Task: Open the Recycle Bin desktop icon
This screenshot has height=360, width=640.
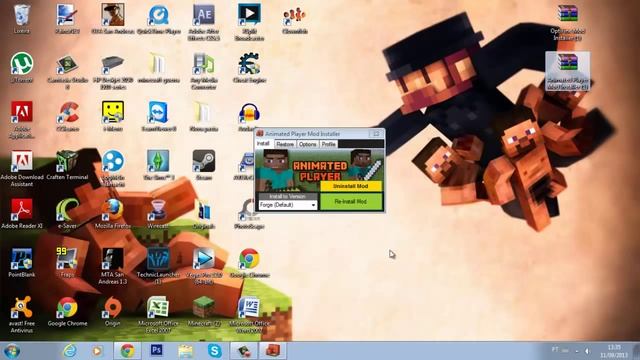Action: tap(21, 19)
